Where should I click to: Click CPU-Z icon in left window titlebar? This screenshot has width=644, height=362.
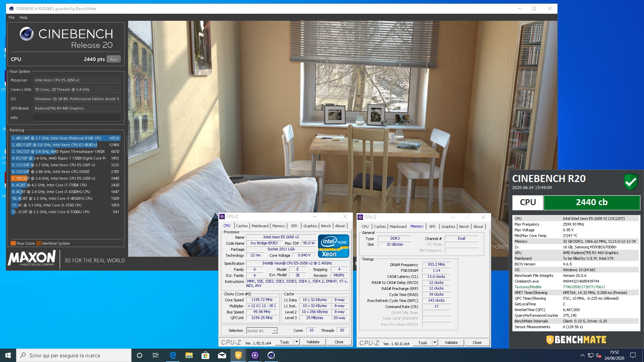tap(222, 217)
